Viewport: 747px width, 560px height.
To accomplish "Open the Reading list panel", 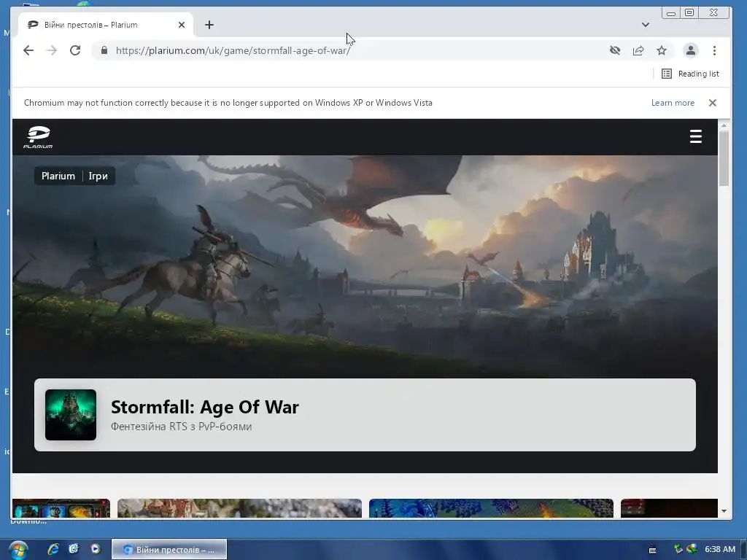I will [x=690, y=74].
